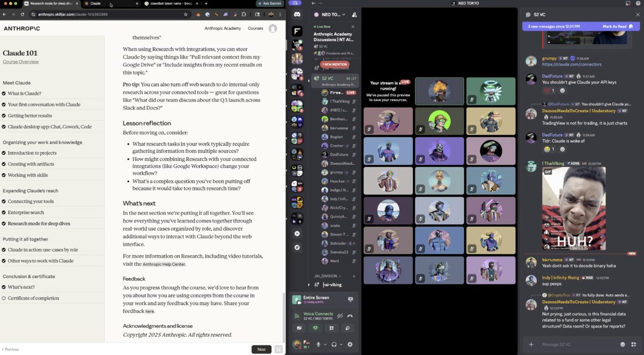This screenshot has height=355, width=644.
Task: Open the noise suppression icon beside Voice Connected
Action: (340, 316)
